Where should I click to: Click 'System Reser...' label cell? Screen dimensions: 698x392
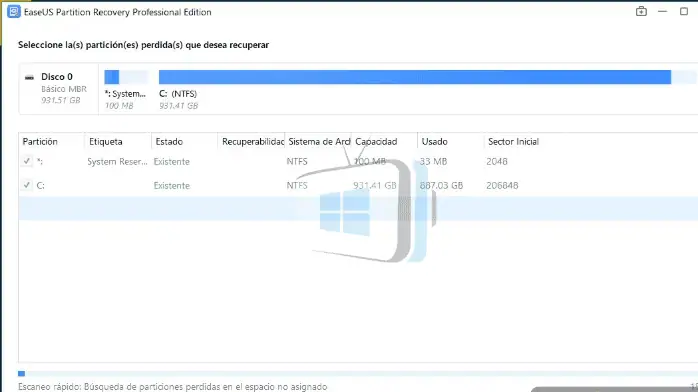tap(117, 162)
